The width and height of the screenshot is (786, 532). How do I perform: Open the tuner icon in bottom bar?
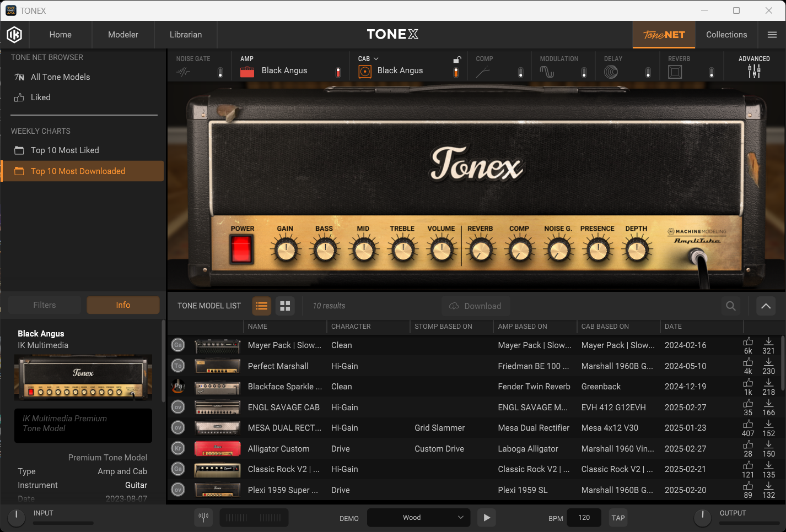[x=203, y=518]
